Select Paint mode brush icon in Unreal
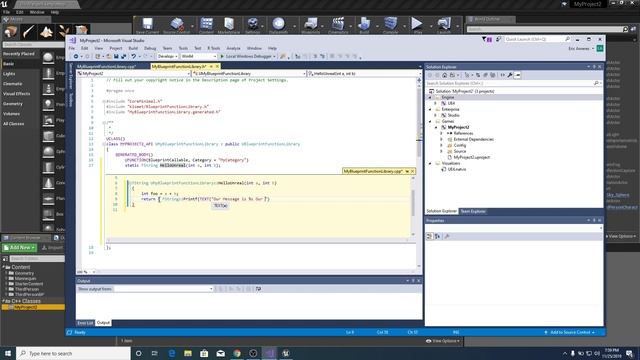 coord(29,31)
